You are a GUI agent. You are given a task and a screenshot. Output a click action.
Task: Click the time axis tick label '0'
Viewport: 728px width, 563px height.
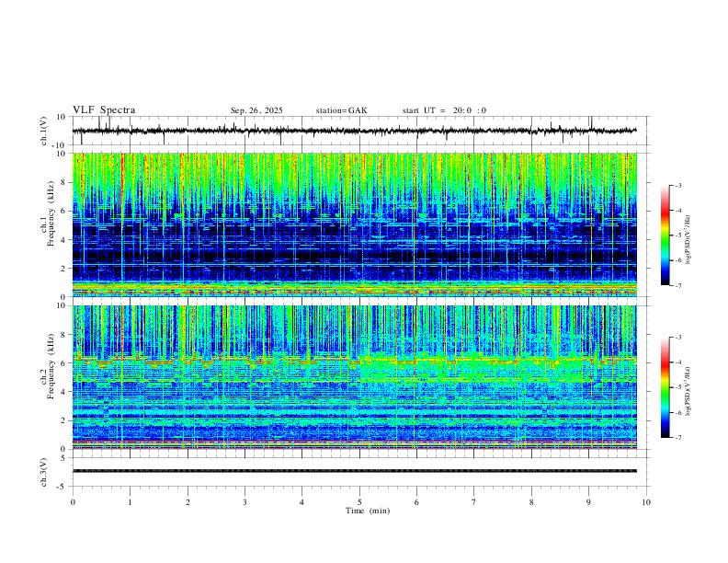(x=73, y=502)
